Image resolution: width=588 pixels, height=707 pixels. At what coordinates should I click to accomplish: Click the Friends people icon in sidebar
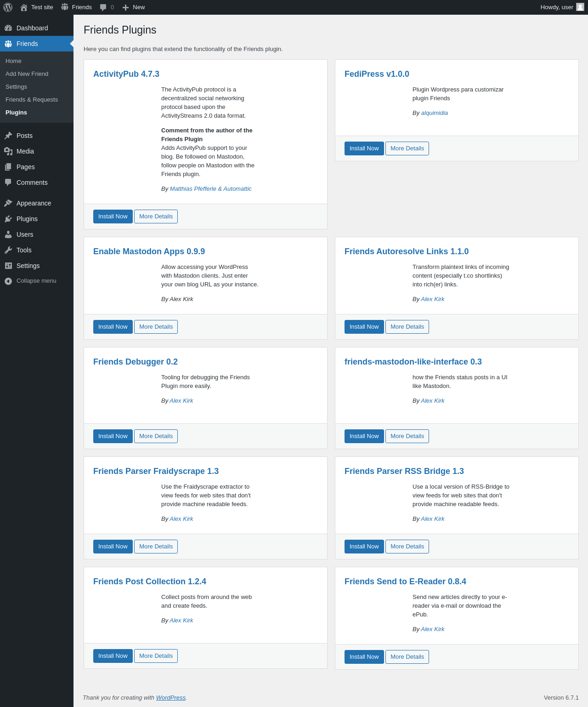(8, 44)
